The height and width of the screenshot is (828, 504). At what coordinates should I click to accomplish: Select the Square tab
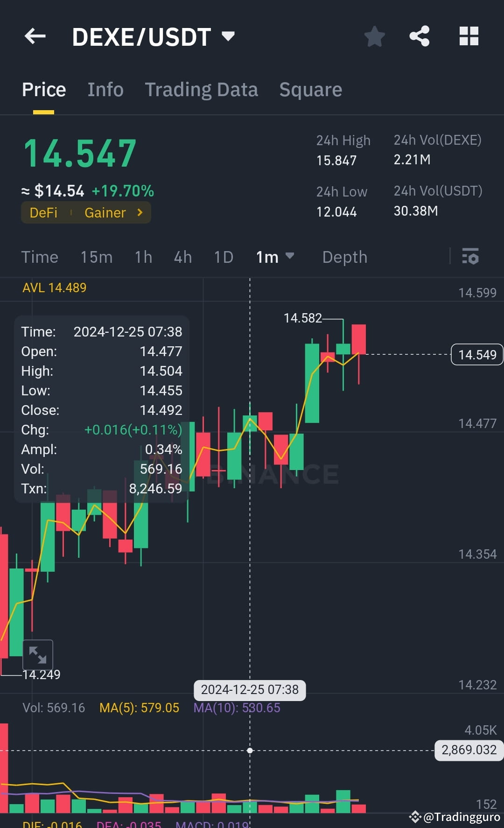click(x=310, y=89)
